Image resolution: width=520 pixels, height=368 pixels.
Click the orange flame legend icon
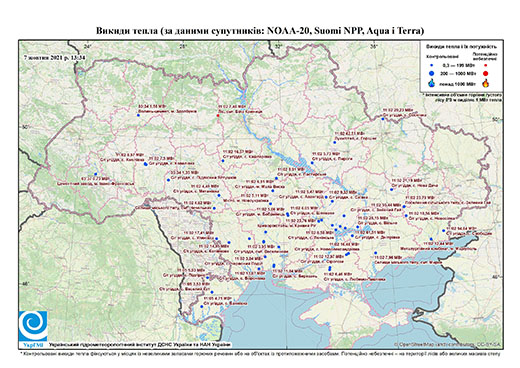tap(485, 83)
